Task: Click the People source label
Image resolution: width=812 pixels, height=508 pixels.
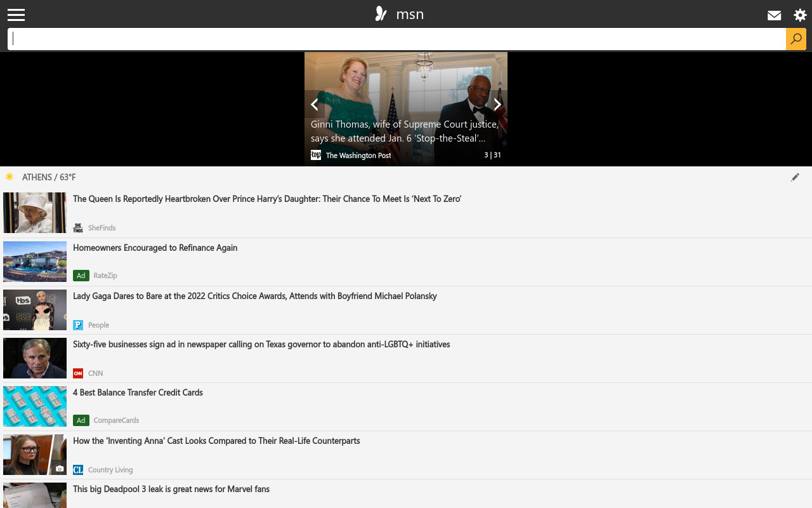Action: pos(98,325)
